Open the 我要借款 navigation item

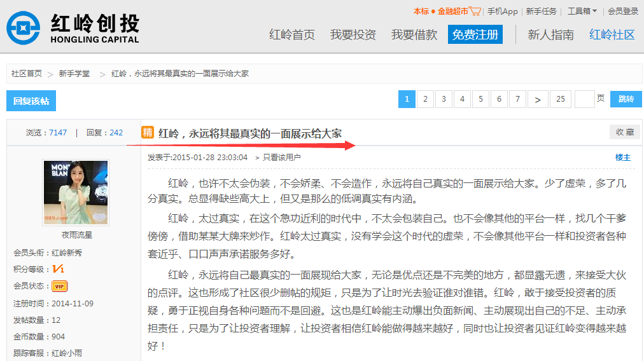coord(414,35)
